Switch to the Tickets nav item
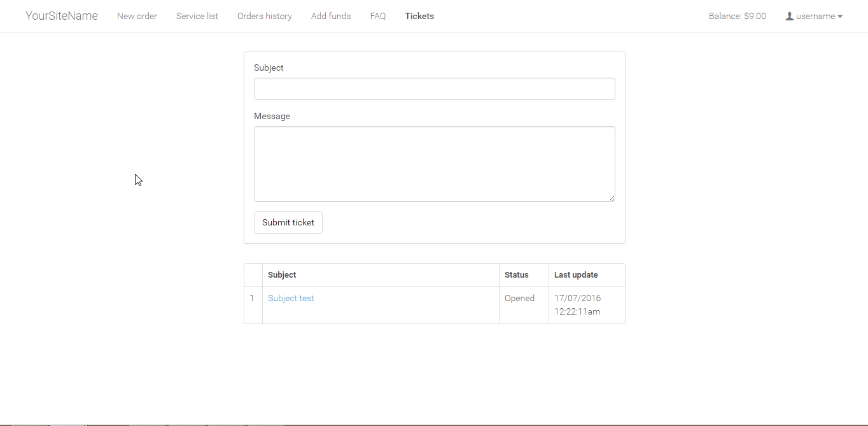The width and height of the screenshot is (868, 426). point(419,16)
